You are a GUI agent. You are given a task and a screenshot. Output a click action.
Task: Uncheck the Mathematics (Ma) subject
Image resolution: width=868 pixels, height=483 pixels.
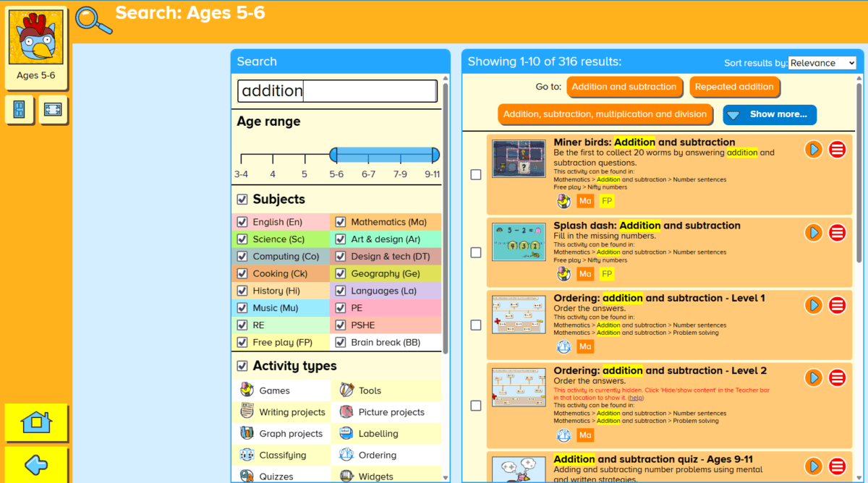340,221
